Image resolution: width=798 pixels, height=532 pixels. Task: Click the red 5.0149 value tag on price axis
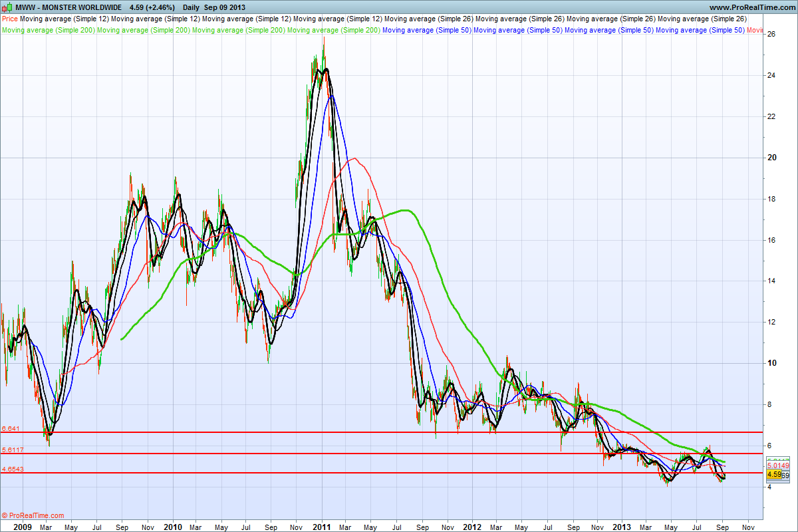coord(777,466)
